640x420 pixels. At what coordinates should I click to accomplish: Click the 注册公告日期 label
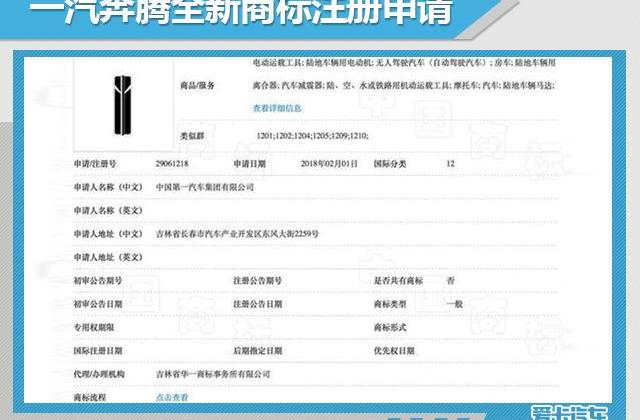click(x=258, y=304)
